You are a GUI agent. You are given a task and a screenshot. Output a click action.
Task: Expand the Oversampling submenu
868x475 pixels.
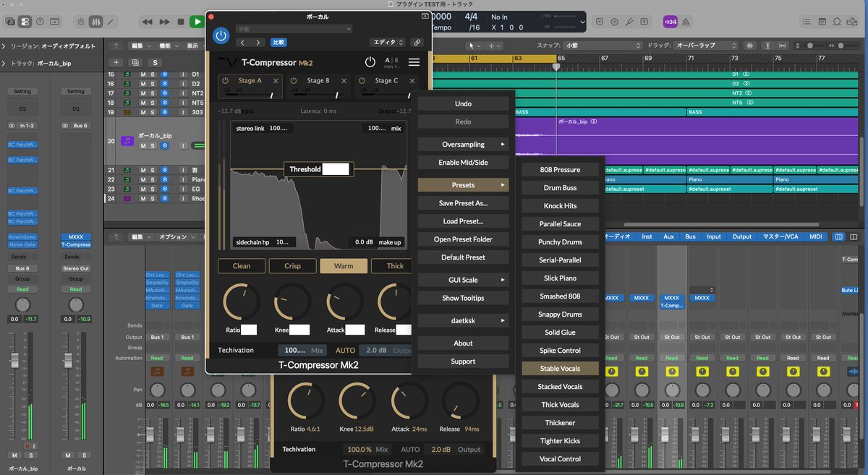pos(463,145)
